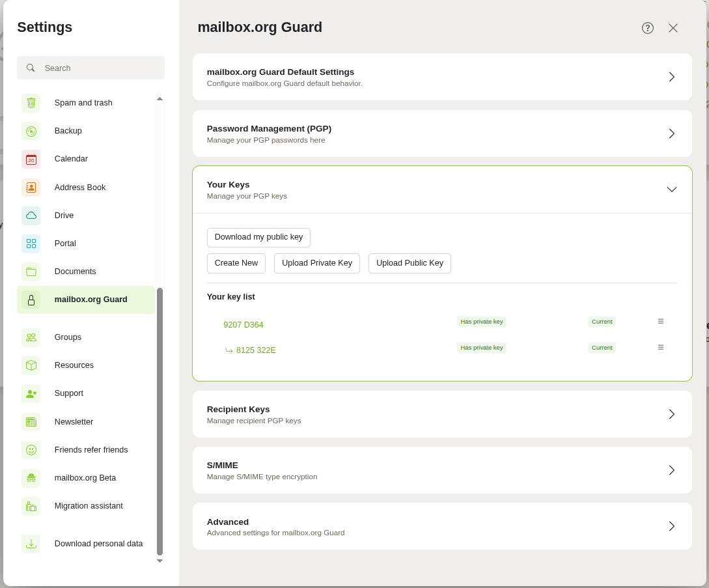709x588 pixels.
Task: Click the Drive cloud icon
Action: 31,216
